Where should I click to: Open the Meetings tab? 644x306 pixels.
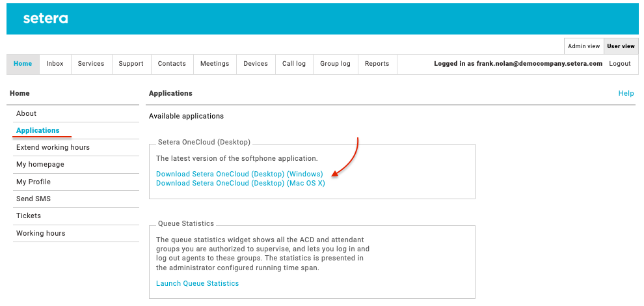[x=215, y=64]
